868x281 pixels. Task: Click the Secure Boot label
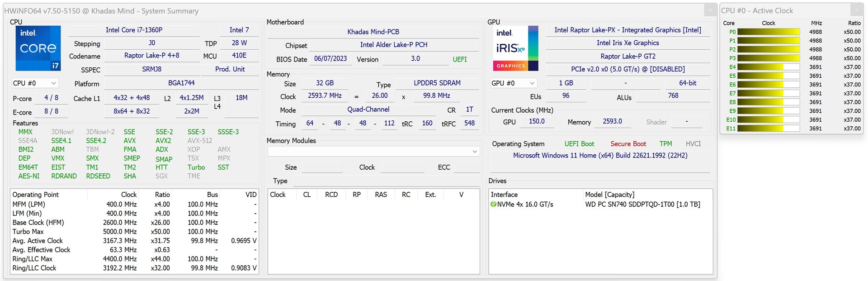coord(628,144)
